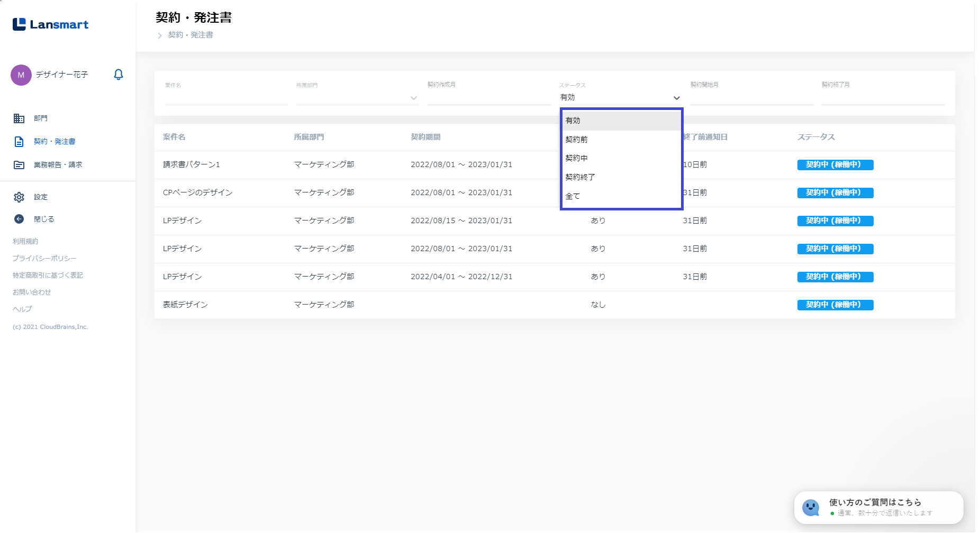Image resolution: width=980 pixels, height=533 pixels.
Task: Focus the 案件名 filter field
Action: pos(226,98)
